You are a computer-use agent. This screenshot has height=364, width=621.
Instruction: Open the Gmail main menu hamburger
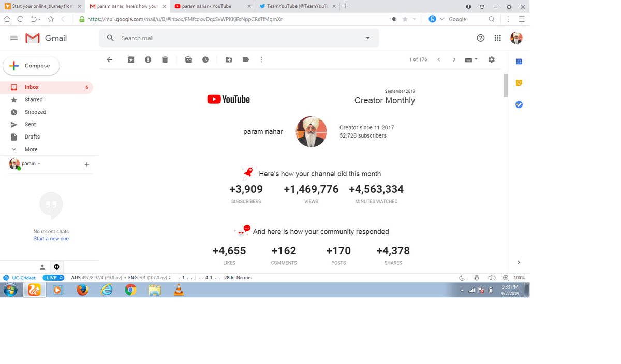[x=14, y=38]
